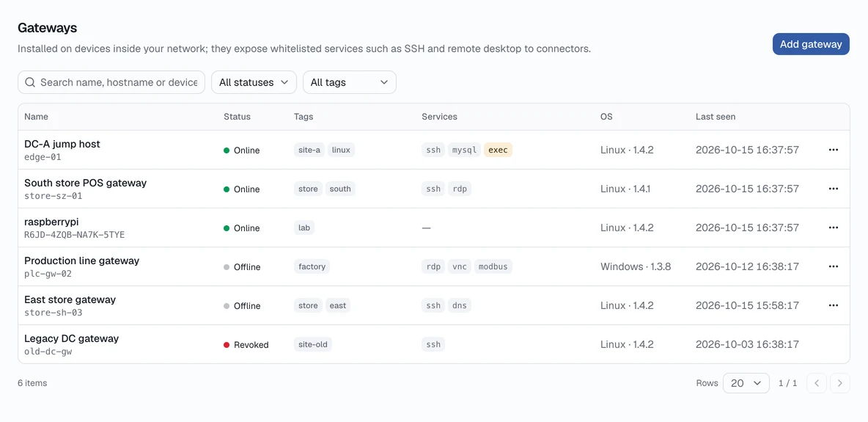The height and width of the screenshot is (422, 868).
Task: Focus the search name, hostname or device field
Action: pos(111,82)
